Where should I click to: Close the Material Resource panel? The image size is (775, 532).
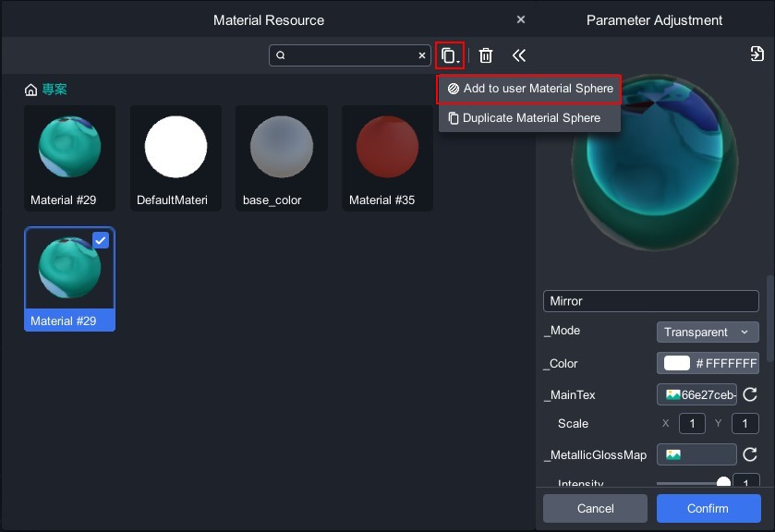521,19
